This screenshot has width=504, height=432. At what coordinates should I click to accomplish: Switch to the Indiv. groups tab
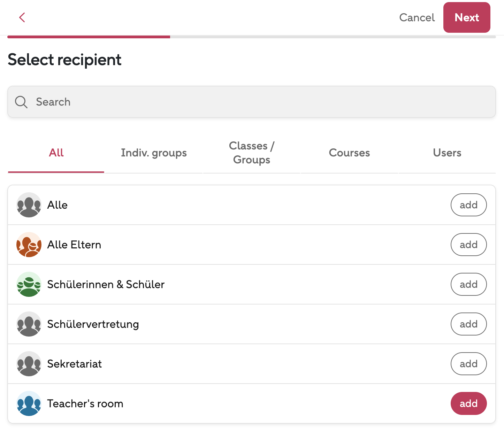(x=154, y=153)
